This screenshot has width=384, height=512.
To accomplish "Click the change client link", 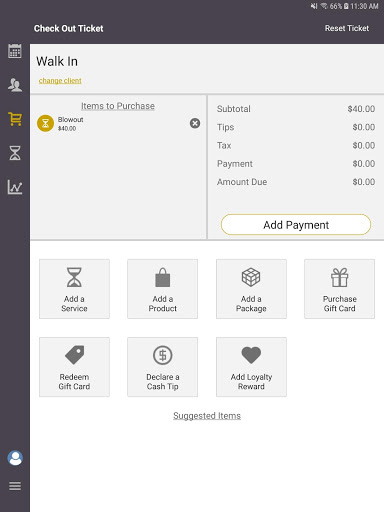I will 60,81.
